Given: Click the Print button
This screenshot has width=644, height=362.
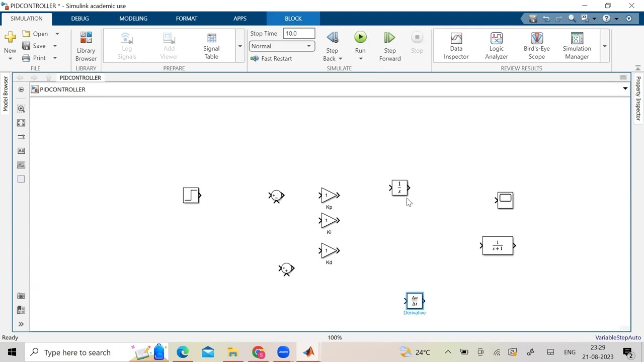Looking at the screenshot, I should 34,58.
